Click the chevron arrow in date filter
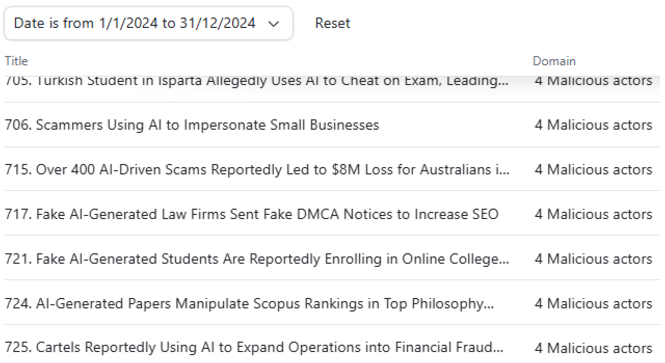 pyautogui.click(x=274, y=24)
